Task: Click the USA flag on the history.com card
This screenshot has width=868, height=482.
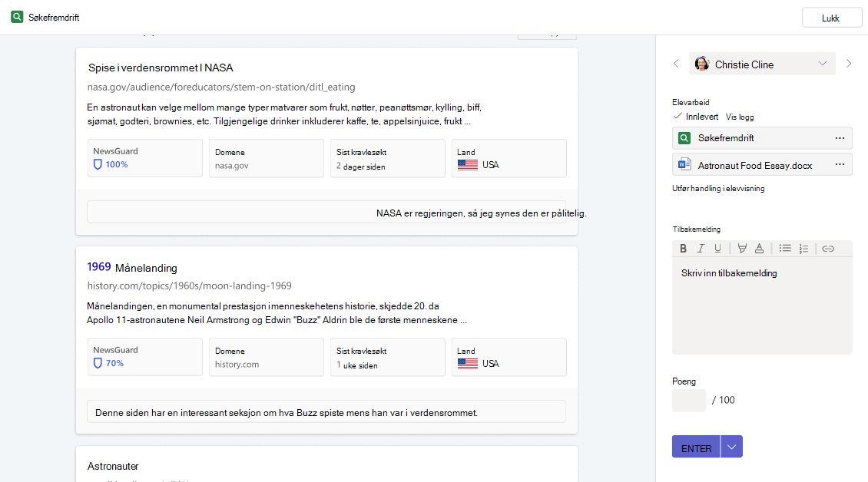Action: click(468, 364)
